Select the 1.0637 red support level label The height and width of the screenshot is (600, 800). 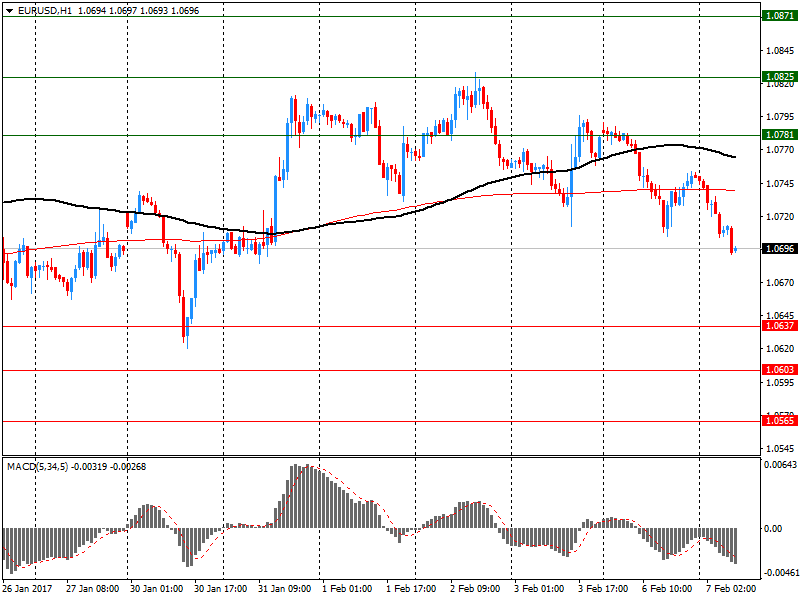click(x=780, y=326)
